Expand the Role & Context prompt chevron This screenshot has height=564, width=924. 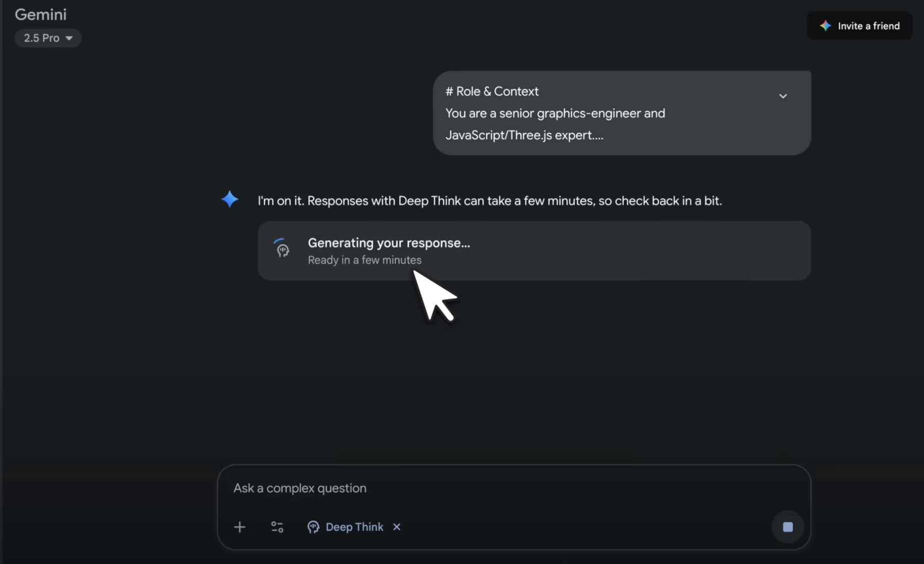coord(783,96)
